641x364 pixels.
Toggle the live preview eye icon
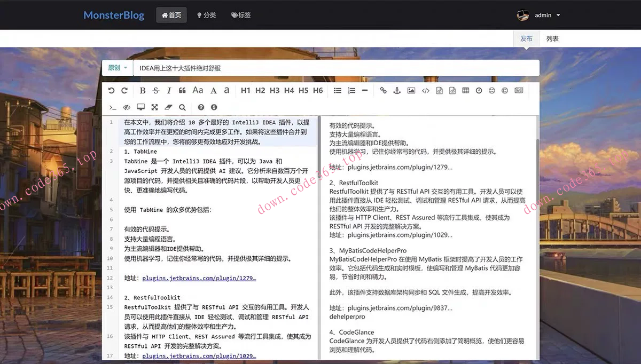tap(127, 107)
